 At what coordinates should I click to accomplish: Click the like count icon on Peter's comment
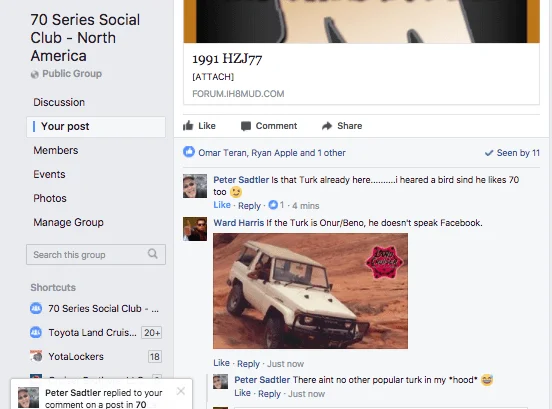pos(273,205)
